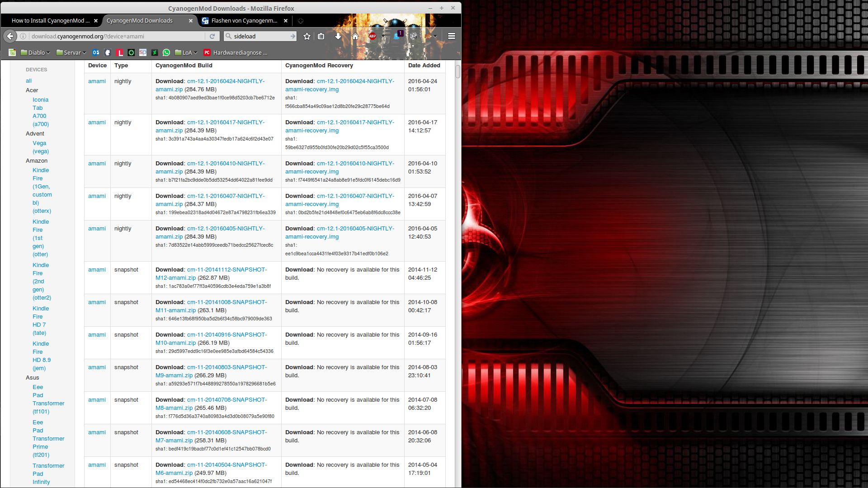Open the Advent Vega device link

[41, 147]
